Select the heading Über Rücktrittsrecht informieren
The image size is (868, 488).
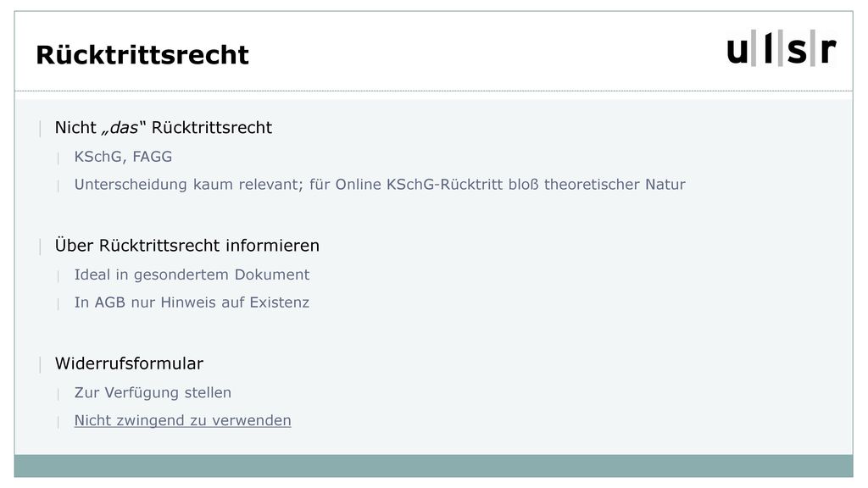(x=187, y=246)
